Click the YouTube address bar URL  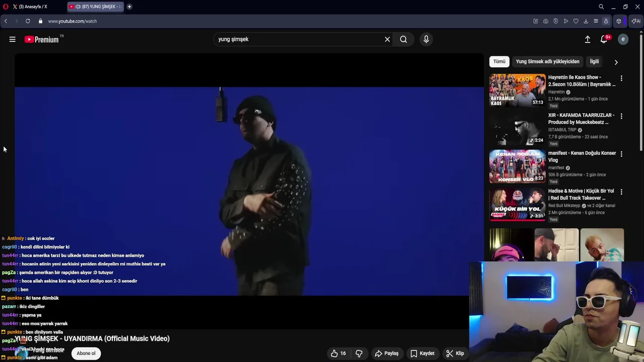pyautogui.click(x=72, y=21)
